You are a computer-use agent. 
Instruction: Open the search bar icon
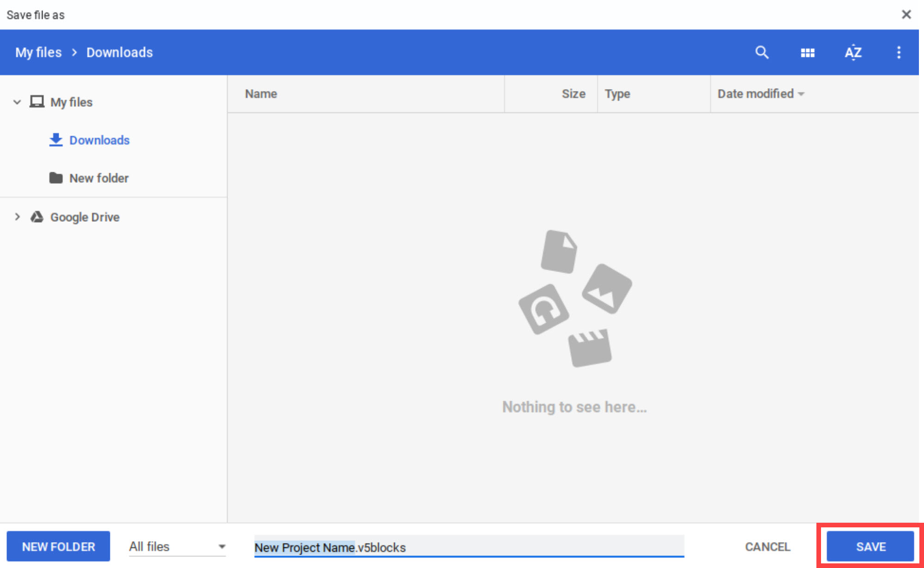tap(762, 52)
